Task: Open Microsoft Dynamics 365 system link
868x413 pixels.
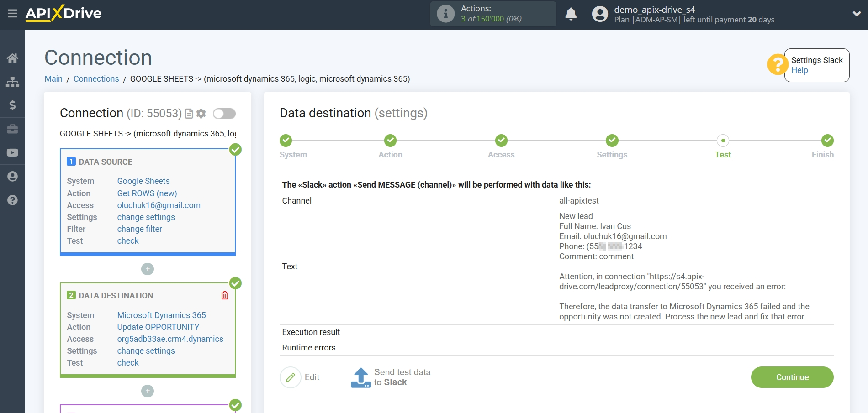Action: click(162, 315)
